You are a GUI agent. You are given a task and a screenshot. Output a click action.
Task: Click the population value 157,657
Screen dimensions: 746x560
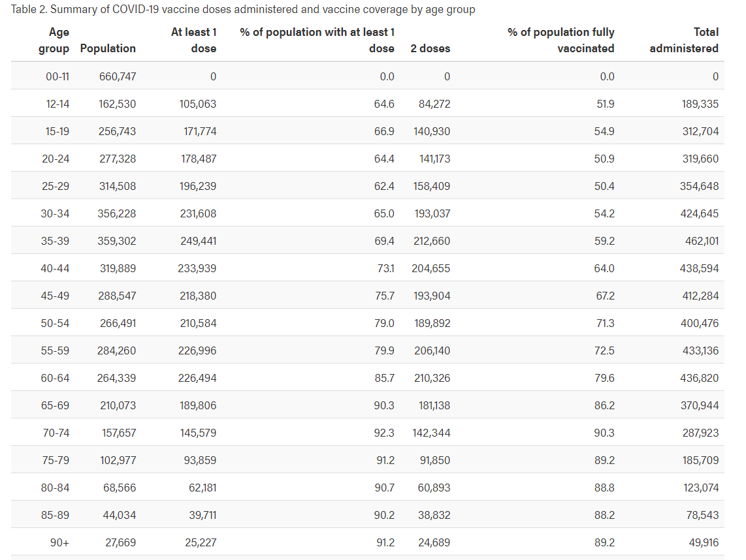[119, 433]
